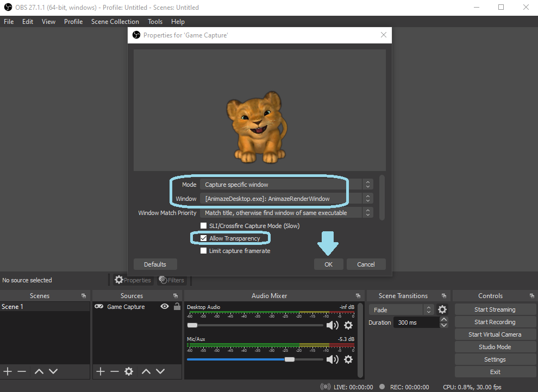This screenshot has height=392, width=538.
Task: Add a new source with the plus icon
Action: coord(100,371)
